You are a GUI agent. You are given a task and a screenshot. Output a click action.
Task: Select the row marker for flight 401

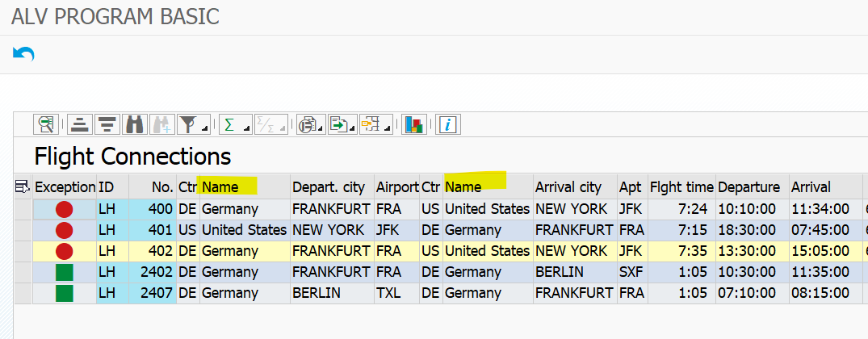click(23, 230)
